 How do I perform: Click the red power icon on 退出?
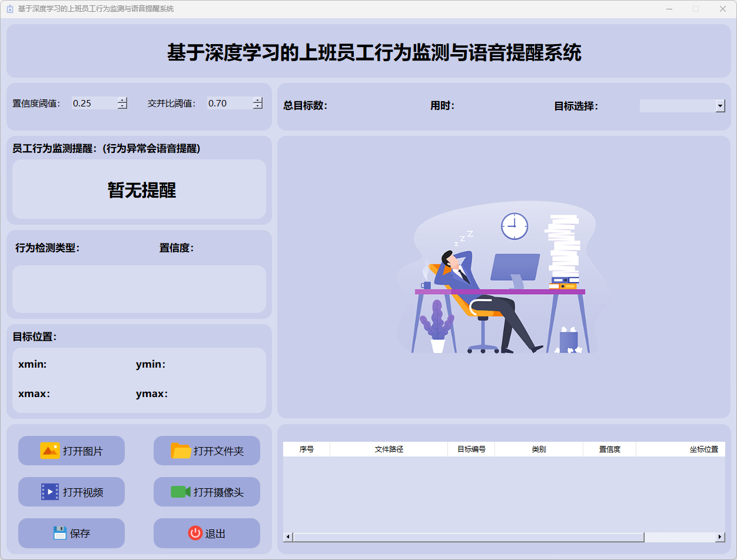click(x=195, y=533)
